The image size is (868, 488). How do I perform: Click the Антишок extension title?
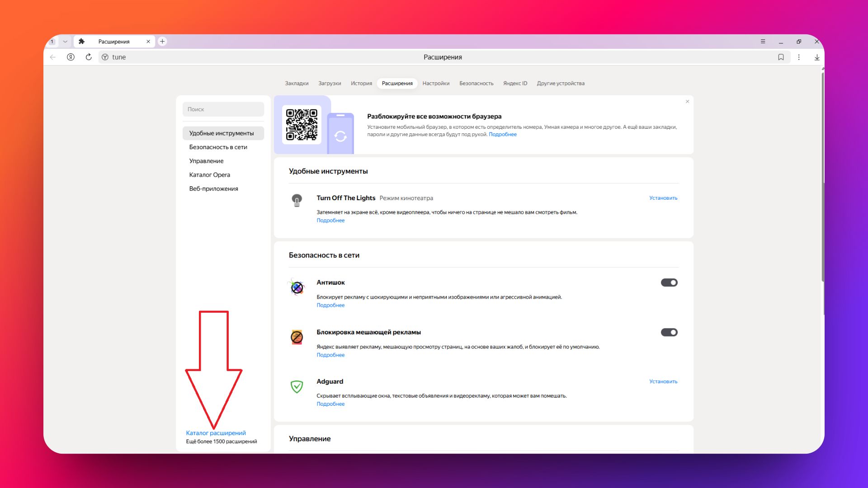(330, 282)
